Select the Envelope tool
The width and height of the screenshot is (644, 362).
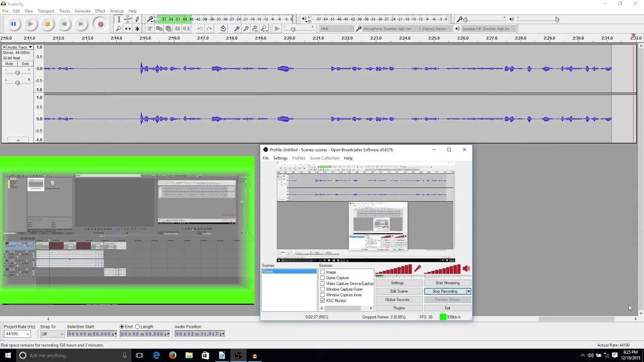(128, 20)
